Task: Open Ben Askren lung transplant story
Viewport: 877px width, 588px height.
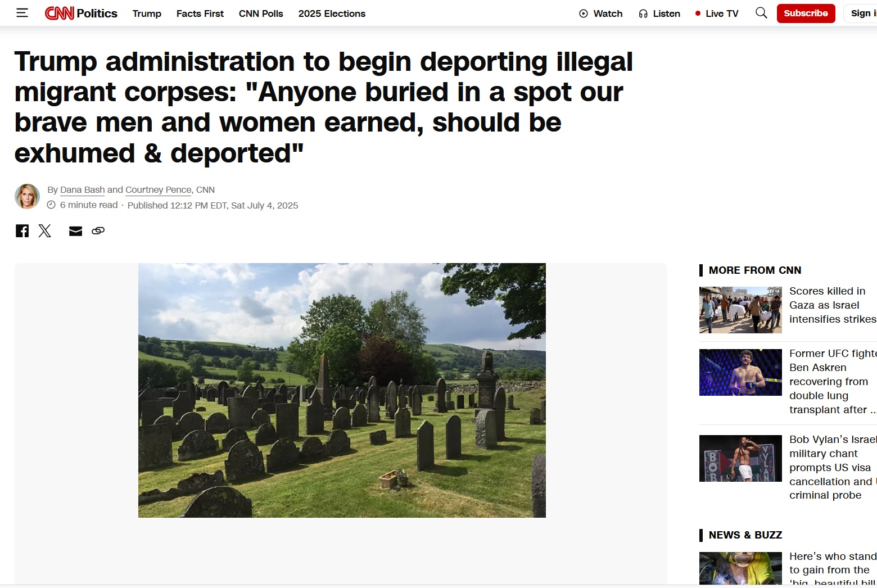Action: [833, 382]
